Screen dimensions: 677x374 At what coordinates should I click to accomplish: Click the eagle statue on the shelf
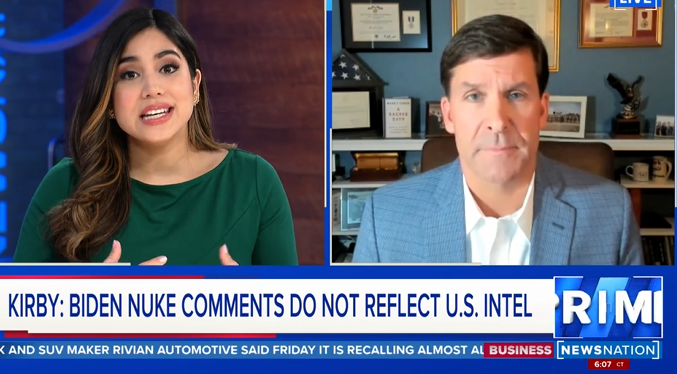coord(626,104)
